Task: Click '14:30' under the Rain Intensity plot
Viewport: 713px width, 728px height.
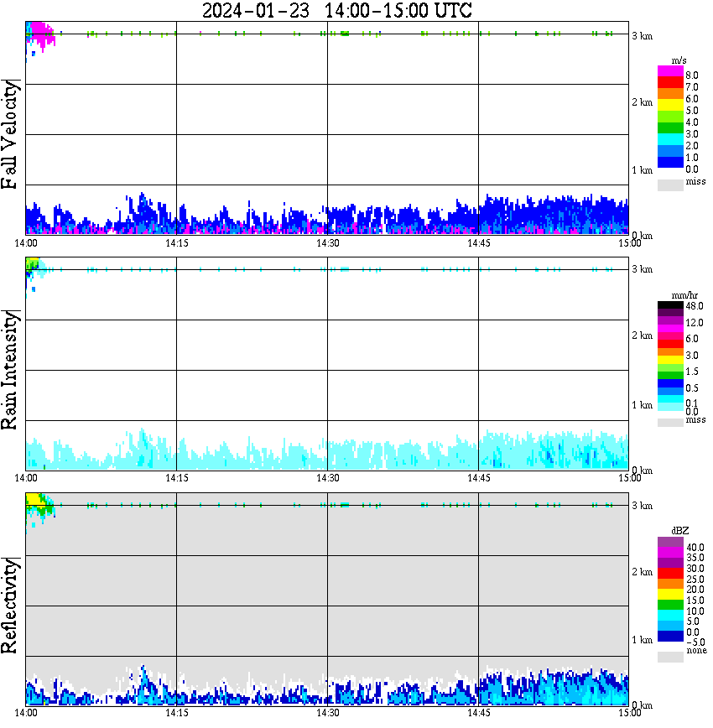Action: (x=327, y=478)
